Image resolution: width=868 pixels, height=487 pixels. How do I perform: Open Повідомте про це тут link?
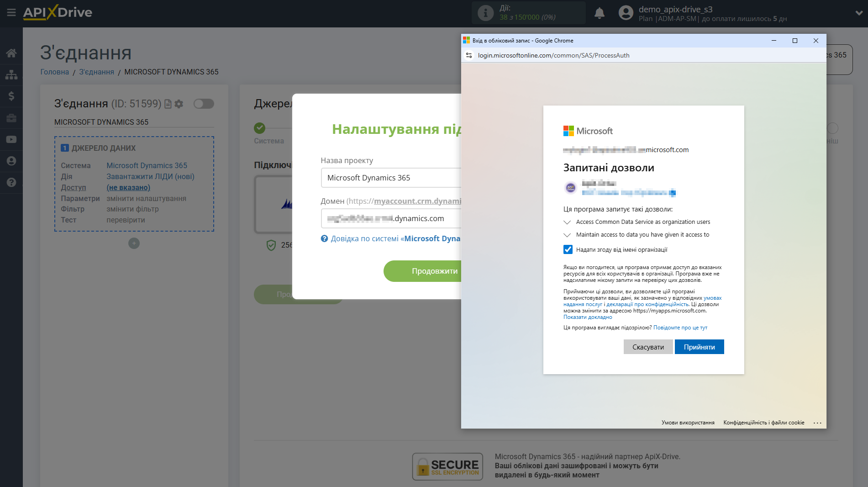(680, 328)
